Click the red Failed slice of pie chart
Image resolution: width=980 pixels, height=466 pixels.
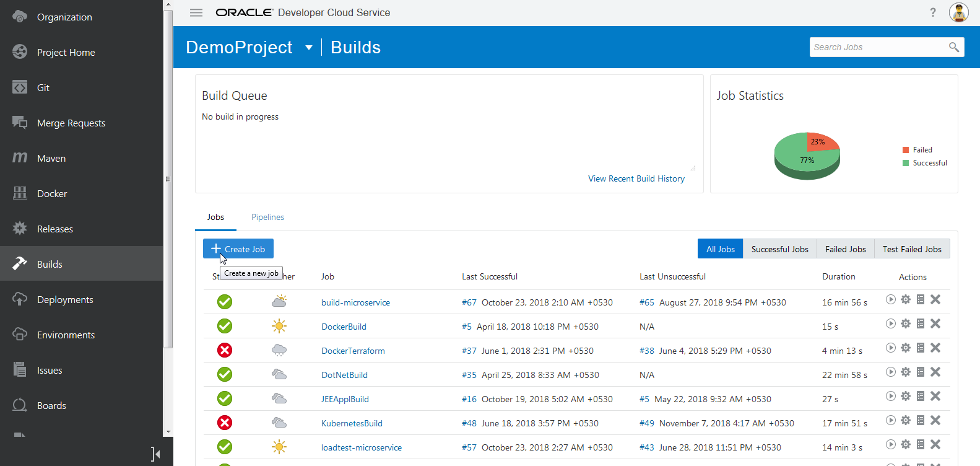[x=821, y=143]
